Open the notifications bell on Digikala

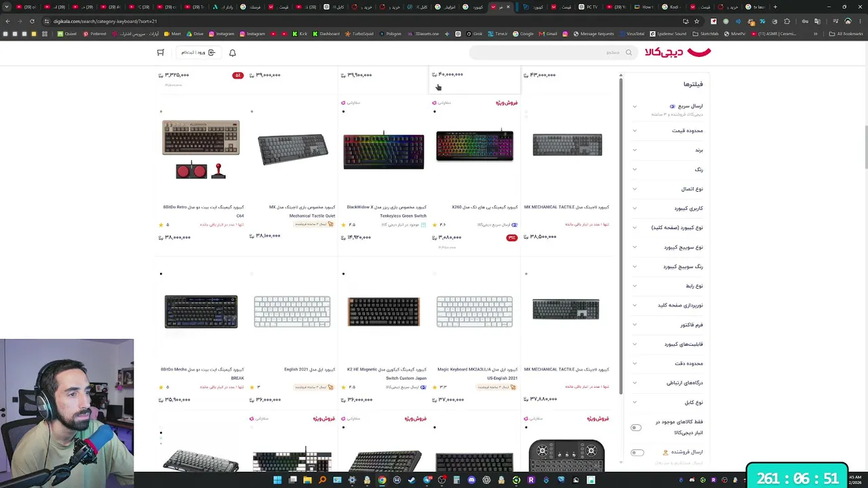[233, 53]
